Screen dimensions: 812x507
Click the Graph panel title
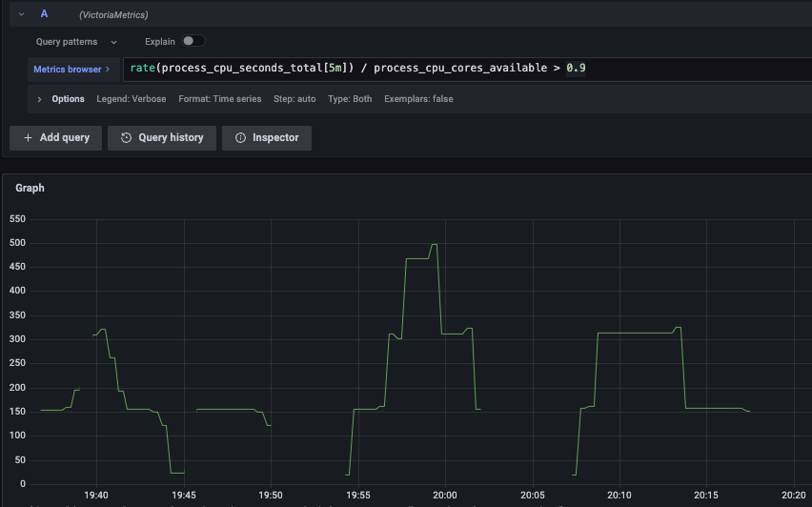click(x=30, y=188)
